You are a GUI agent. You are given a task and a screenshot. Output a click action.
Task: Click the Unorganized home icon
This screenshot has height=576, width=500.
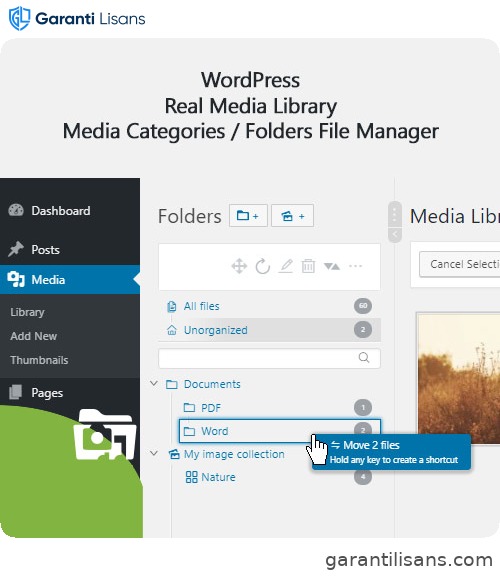[172, 330]
